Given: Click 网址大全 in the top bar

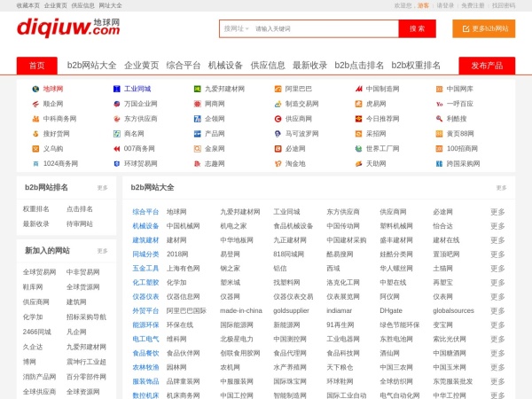Looking at the screenshot, I should [x=110, y=5].
